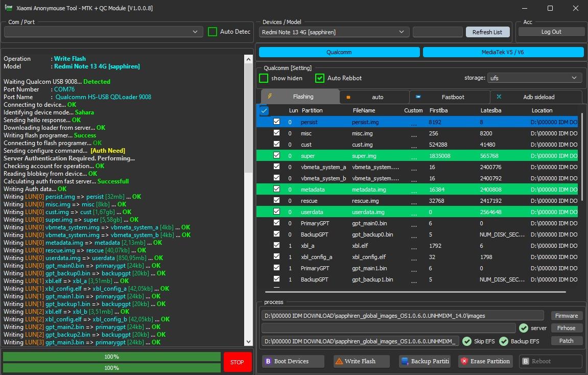Enable the Auto Detect checkbox
588x375 pixels.
point(213,32)
